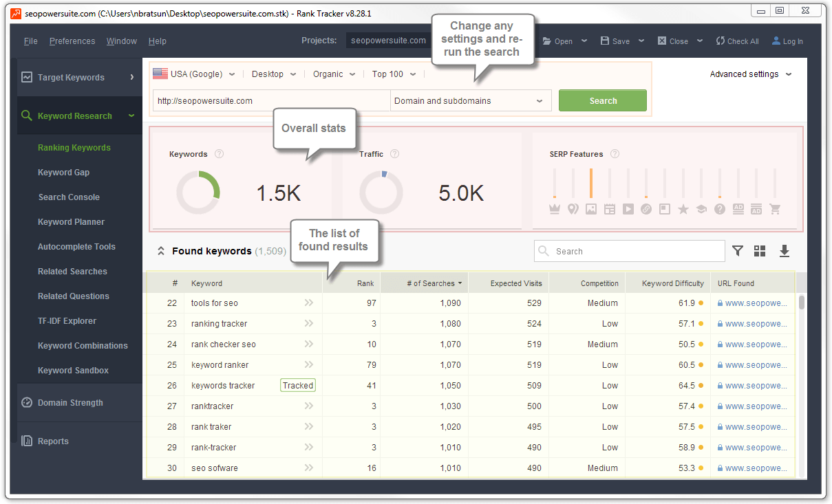The image size is (832, 504).
Task: Click the Save floppy disk icon
Action: pyautogui.click(x=605, y=41)
